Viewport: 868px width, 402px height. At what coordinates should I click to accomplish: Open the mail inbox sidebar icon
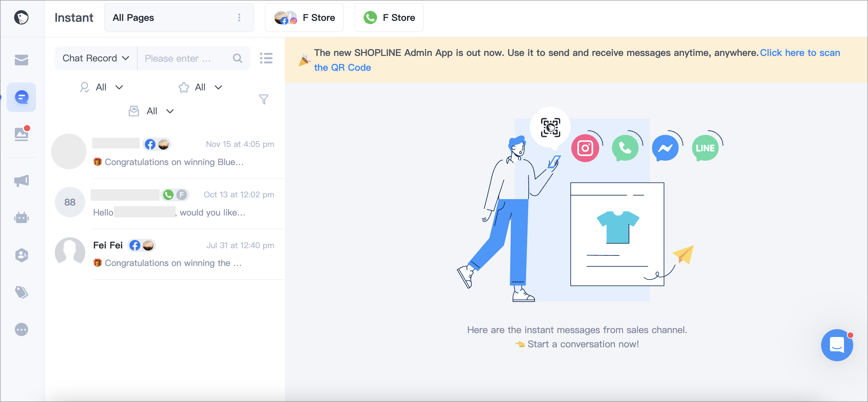coord(21,60)
